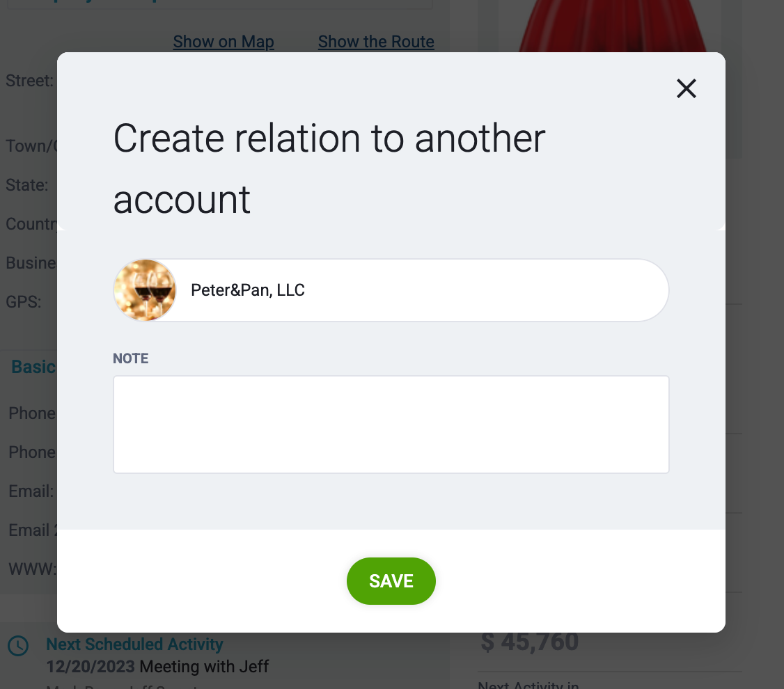Open the 12/20/2023 Meeting with Jeff entry

(x=157, y=667)
